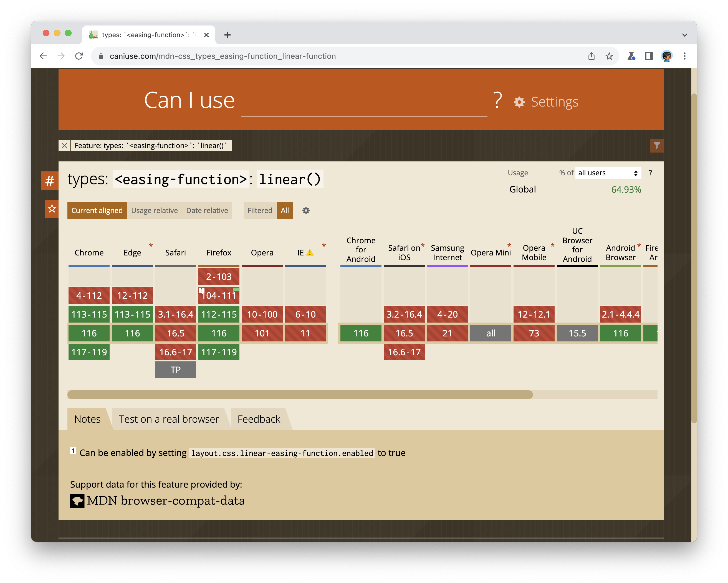The width and height of the screenshot is (728, 583).
Task: Click the share icon in the Chrome toolbar
Action: (591, 56)
